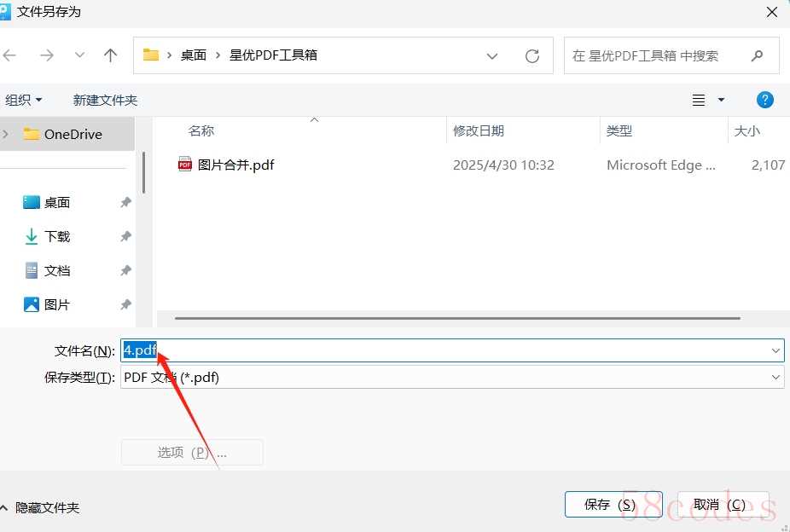790x532 pixels.
Task: Select 桌面 in the address path
Action: [x=194, y=55]
